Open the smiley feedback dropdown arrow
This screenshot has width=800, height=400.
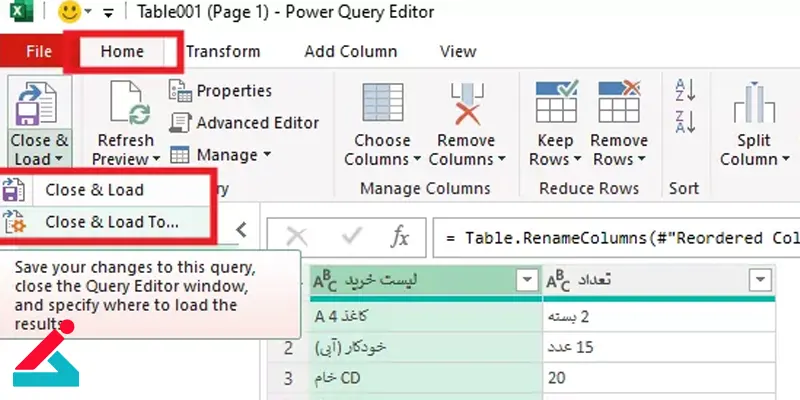coord(88,12)
